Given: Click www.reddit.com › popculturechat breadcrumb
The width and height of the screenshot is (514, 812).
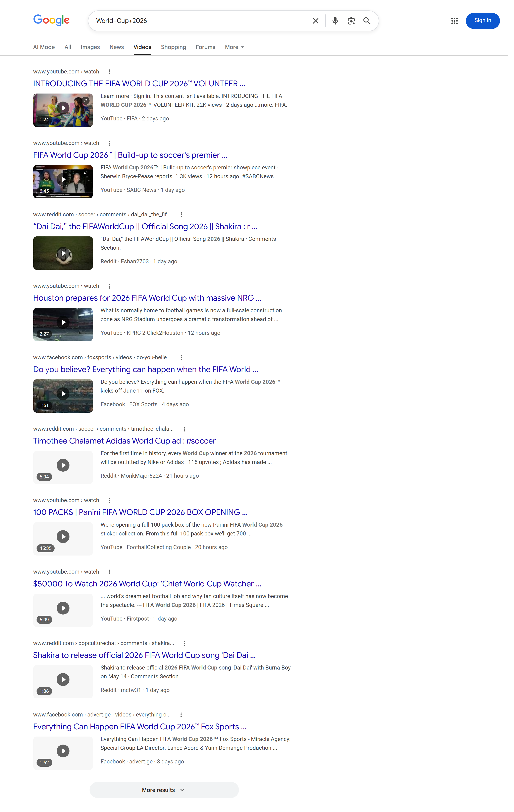Looking at the screenshot, I should tap(104, 644).
